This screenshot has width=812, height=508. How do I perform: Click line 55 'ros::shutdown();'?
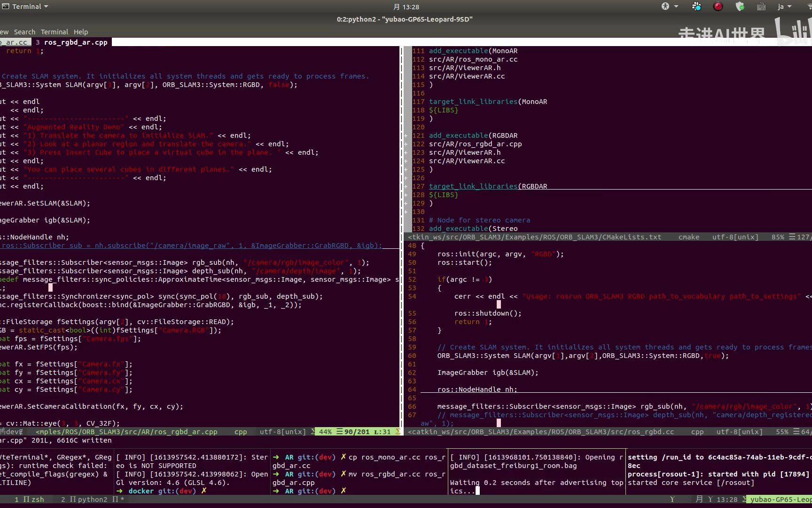(x=488, y=313)
